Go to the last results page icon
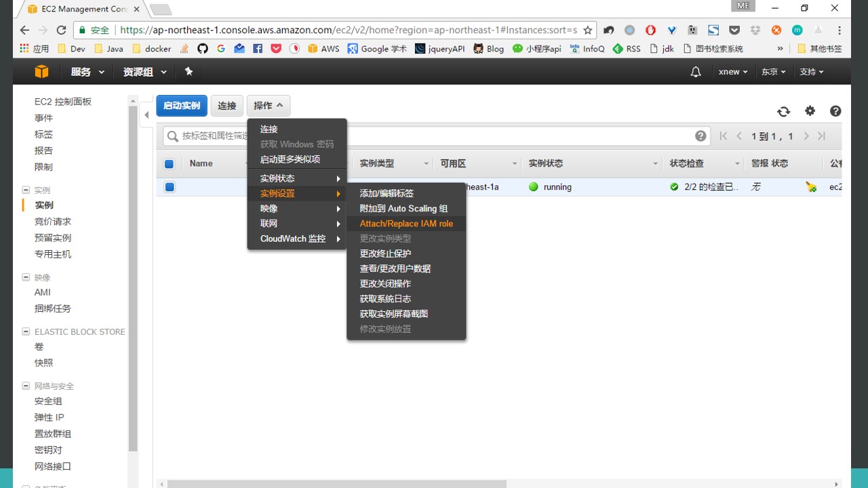The height and width of the screenshot is (488, 868). click(822, 136)
